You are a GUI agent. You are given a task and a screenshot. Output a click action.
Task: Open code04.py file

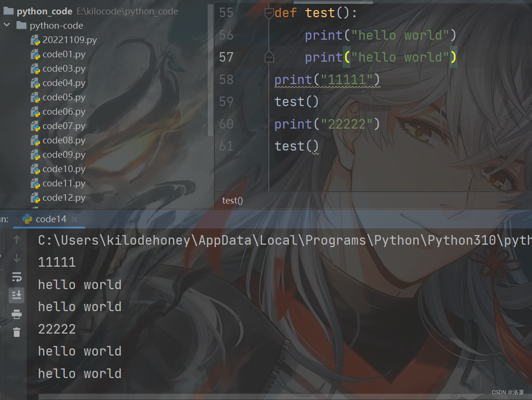pos(64,83)
